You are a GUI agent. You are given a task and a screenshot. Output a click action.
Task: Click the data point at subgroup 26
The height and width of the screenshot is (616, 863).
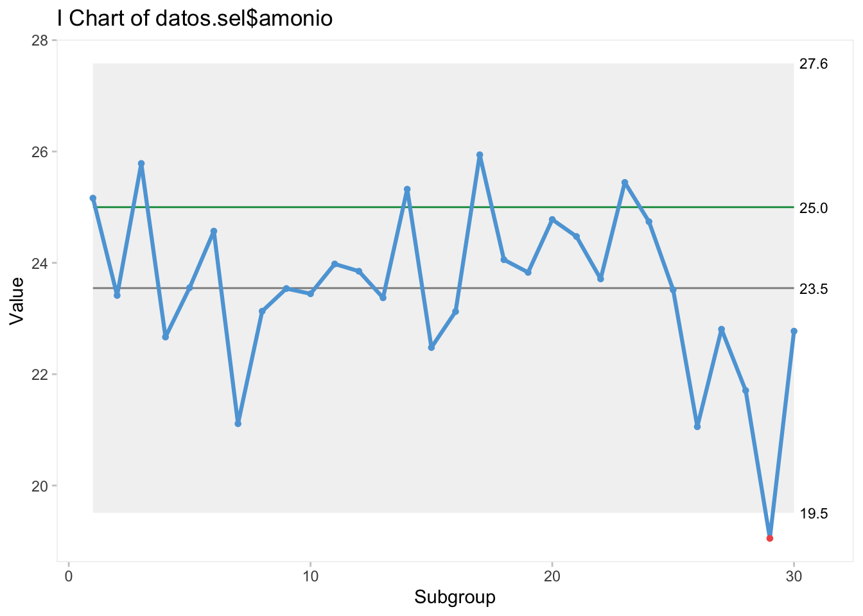[x=697, y=427]
